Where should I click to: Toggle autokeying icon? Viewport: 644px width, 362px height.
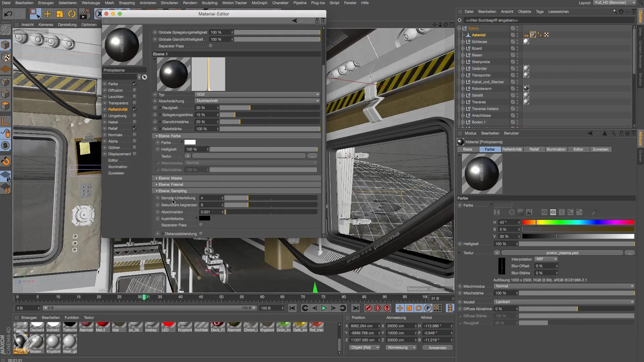click(378, 308)
